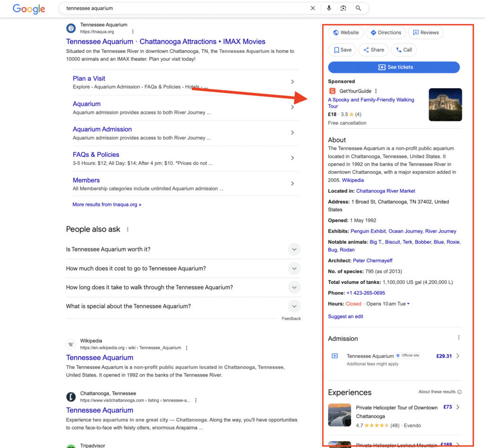The height and width of the screenshot is (448, 485).
Task: Click the walking tour building thumbnail
Action: pyautogui.click(x=445, y=105)
